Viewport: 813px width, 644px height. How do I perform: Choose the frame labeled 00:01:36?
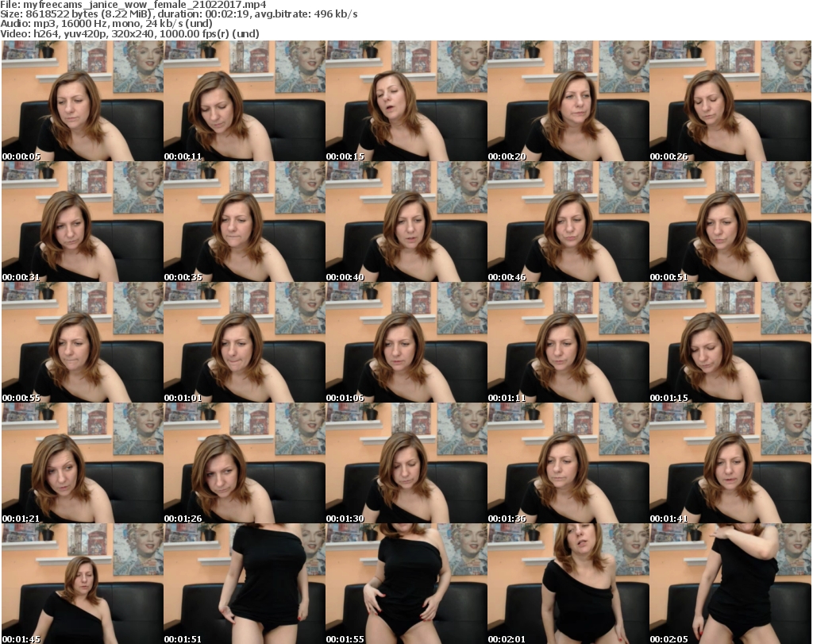pos(568,463)
